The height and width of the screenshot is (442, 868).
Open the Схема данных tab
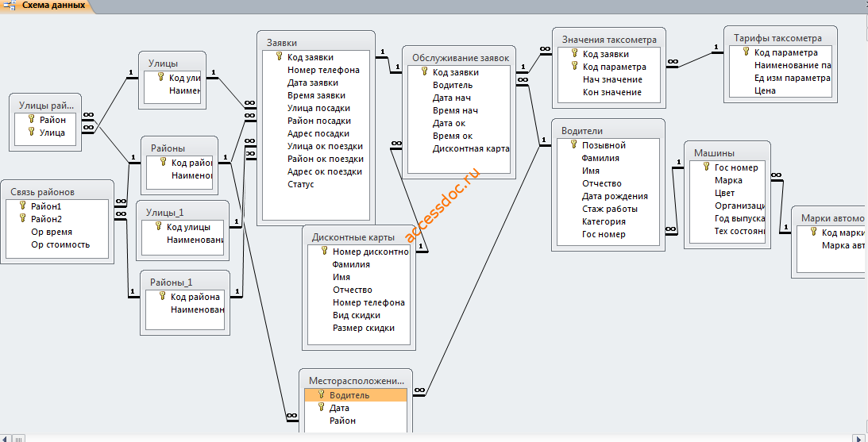pyautogui.click(x=47, y=6)
